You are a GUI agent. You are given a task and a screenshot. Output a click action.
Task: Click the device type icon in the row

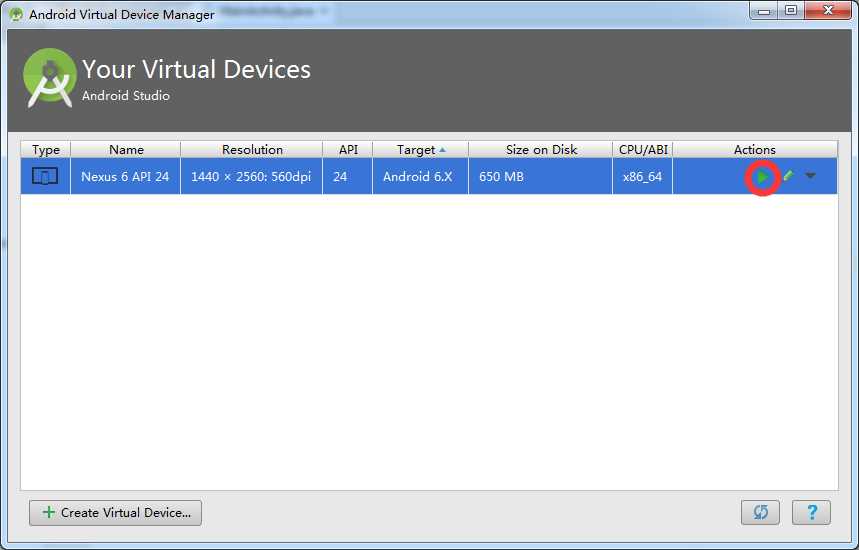click(45, 176)
